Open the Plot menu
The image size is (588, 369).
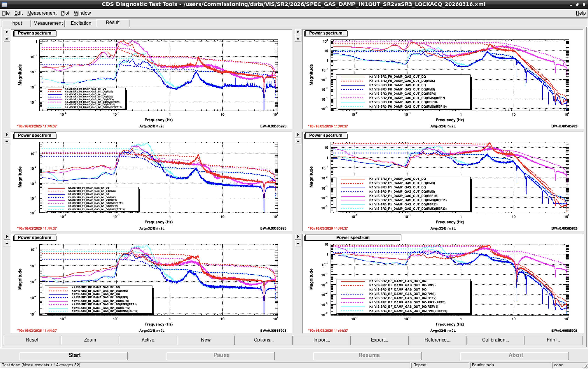[x=65, y=13]
